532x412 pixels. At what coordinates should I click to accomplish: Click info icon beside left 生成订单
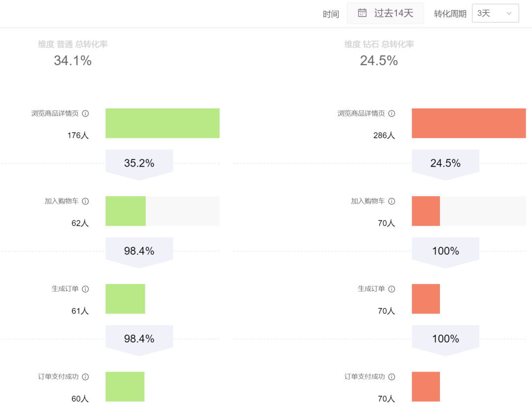pyautogui.click(x=85, y=289)
